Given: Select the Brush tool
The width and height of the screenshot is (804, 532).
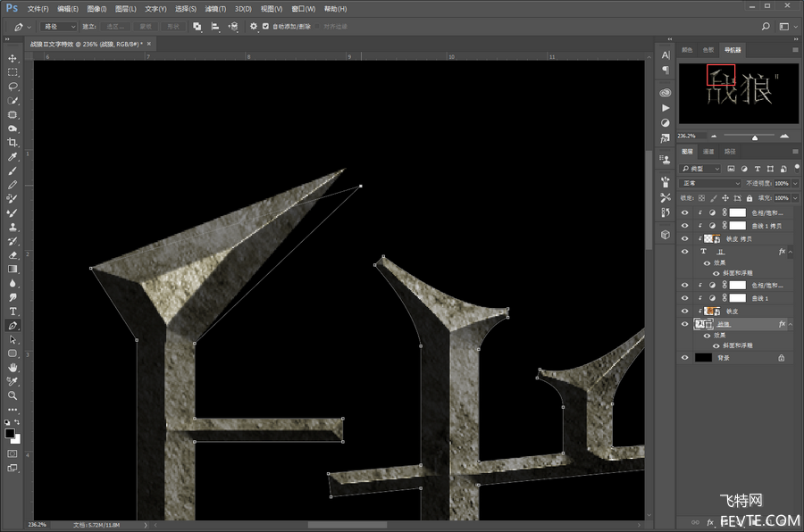Looking at the screenshot, I should coord(13,170).
